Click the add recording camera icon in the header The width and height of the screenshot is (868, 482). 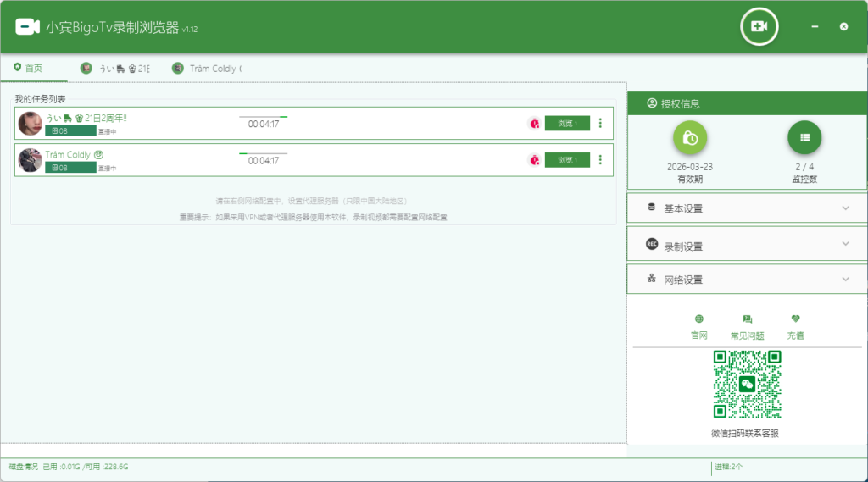[759, 27]
